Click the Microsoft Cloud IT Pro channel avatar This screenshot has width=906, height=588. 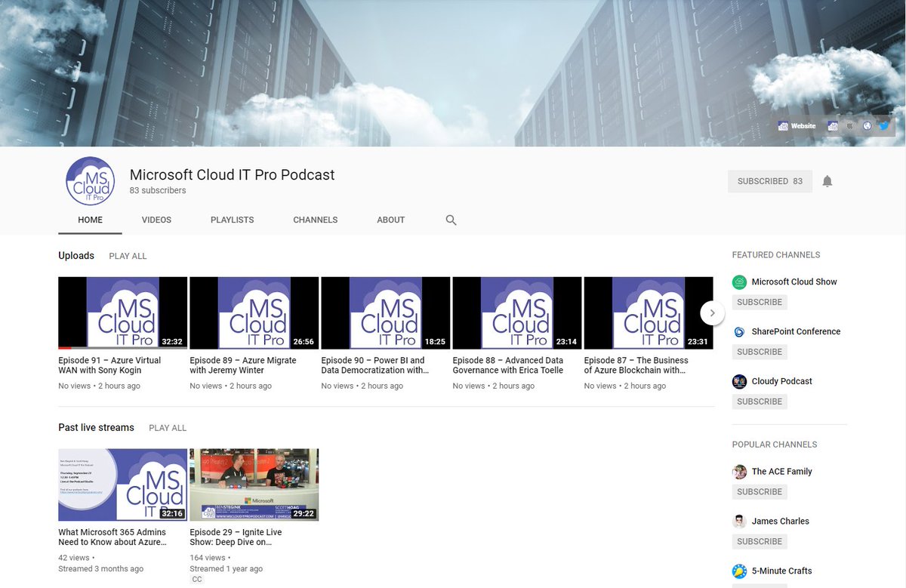click(x=91, y=181)
